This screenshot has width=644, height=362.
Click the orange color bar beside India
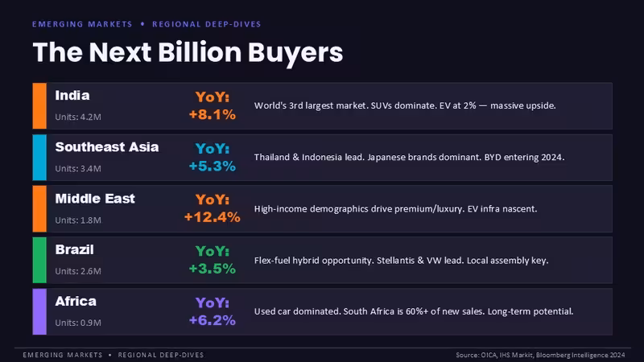pos(39,106)
